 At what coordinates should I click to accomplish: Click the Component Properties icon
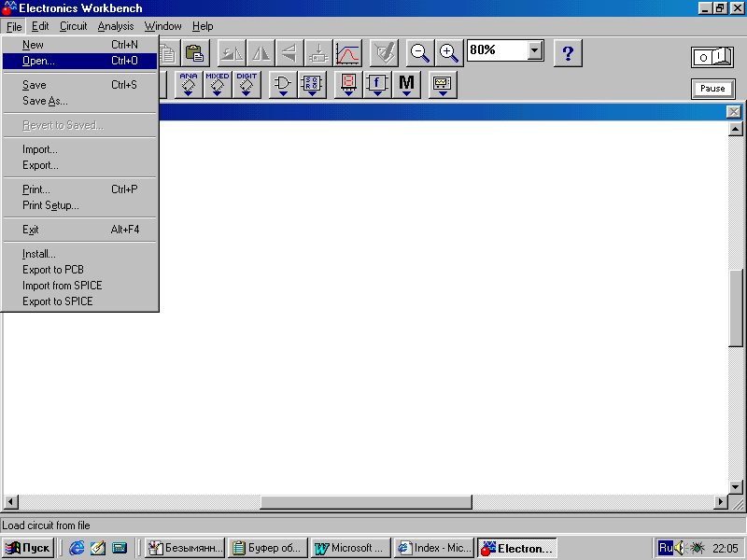coord(384,52)
